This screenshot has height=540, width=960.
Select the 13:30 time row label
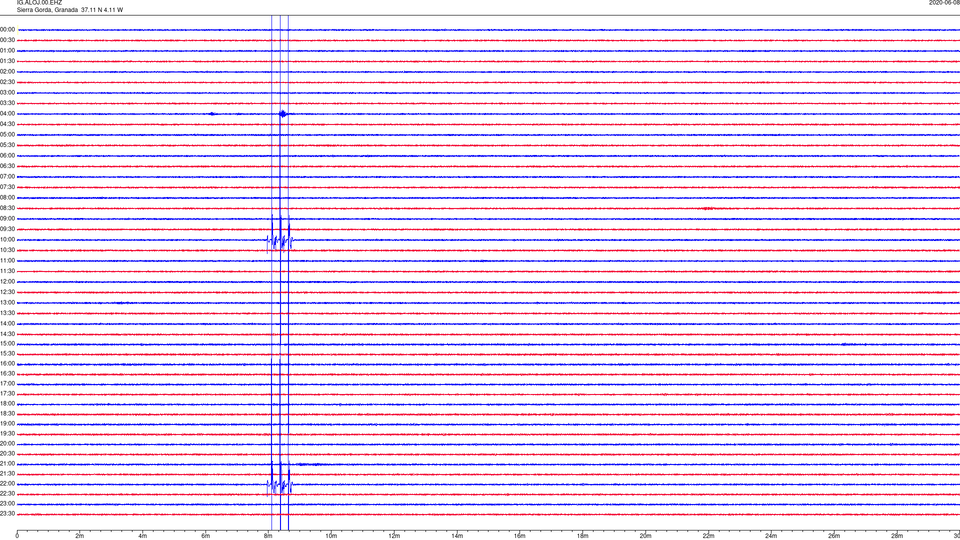point(7,313)
